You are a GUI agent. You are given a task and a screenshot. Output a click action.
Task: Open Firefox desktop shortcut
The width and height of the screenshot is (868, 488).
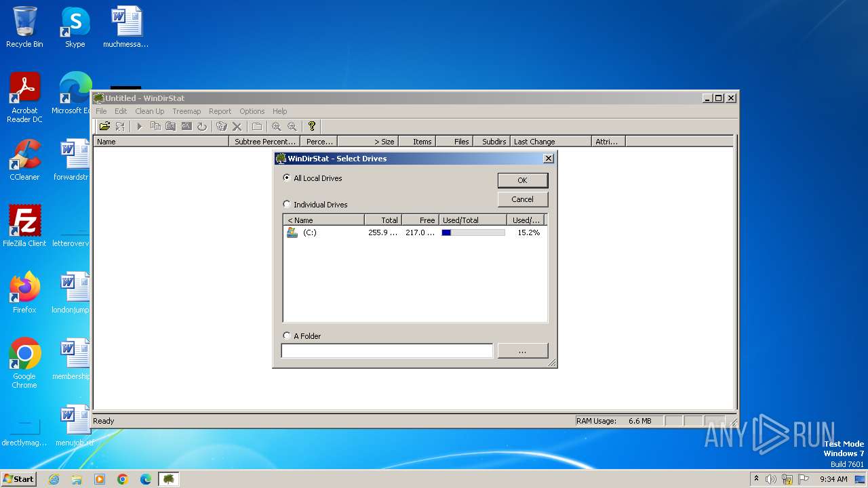[24, 293]
